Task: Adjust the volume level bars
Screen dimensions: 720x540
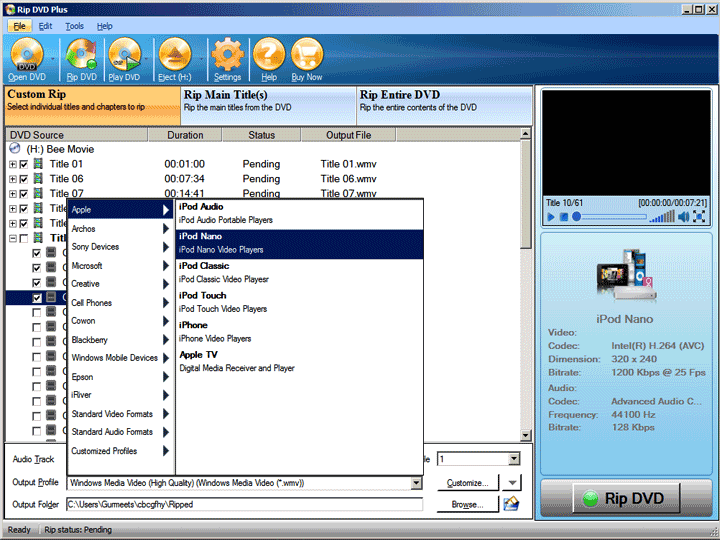Action: coord(662,216)
